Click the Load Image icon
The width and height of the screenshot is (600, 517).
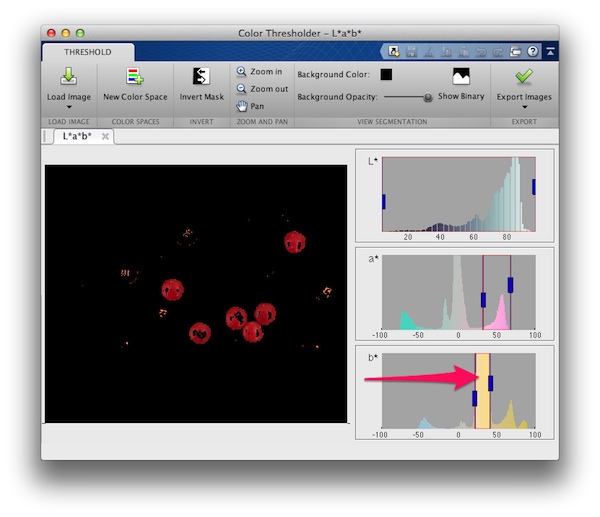coord(68,77)
